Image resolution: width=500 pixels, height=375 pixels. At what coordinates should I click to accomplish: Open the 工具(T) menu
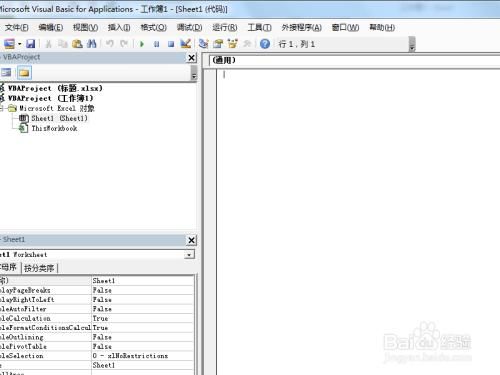click(x=259, y=27)
